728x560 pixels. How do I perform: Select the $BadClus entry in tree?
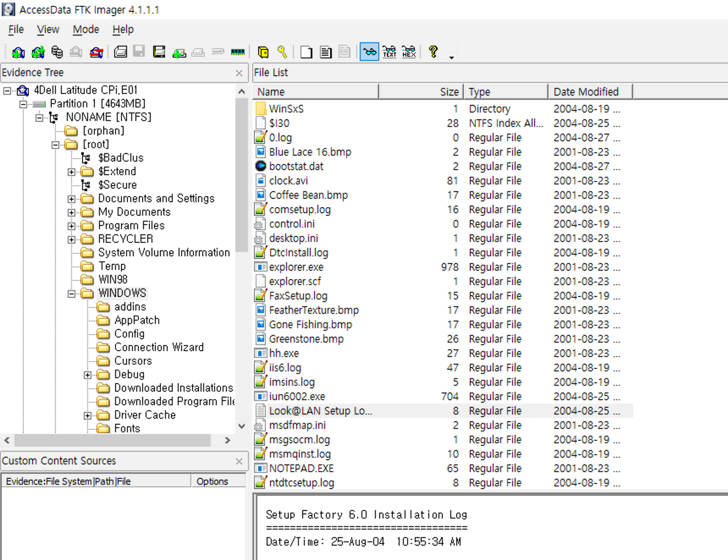click(121, 158)
